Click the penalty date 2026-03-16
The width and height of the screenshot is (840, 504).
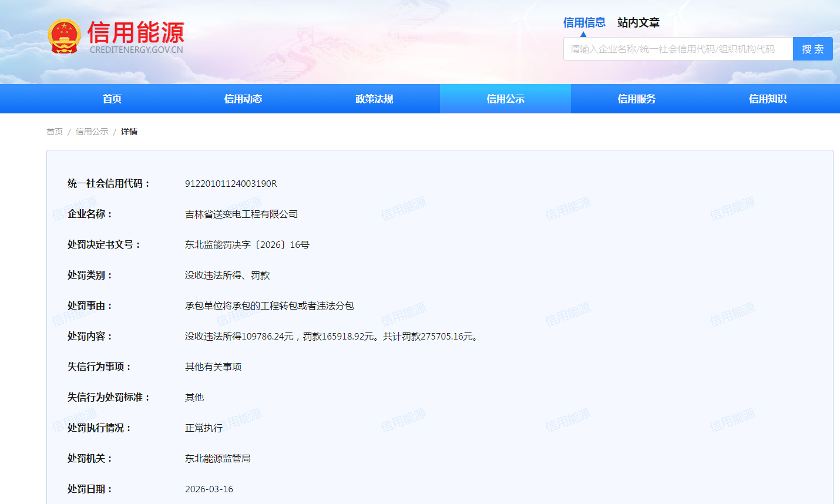(209, 489)
